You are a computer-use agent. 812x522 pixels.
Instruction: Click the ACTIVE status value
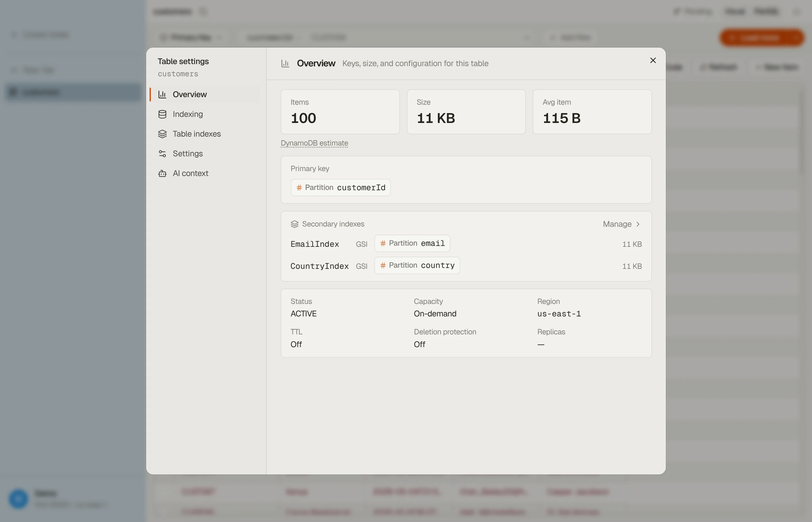[303, 313]
